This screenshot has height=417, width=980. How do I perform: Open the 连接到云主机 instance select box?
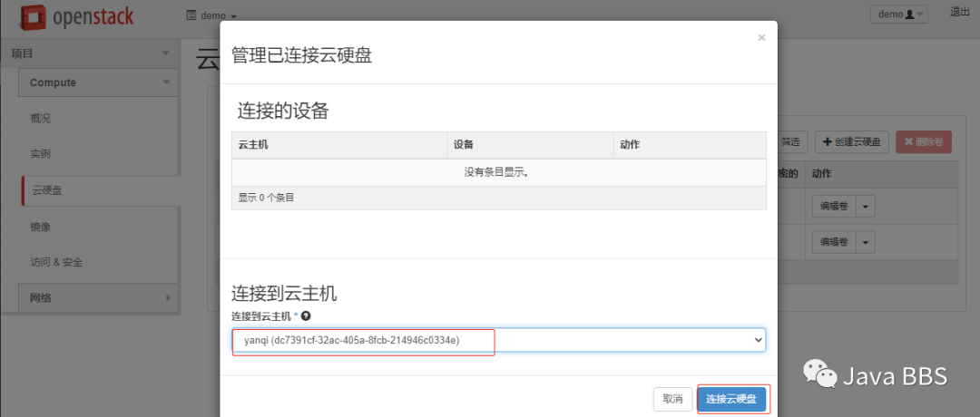click(x=499, y=340)
